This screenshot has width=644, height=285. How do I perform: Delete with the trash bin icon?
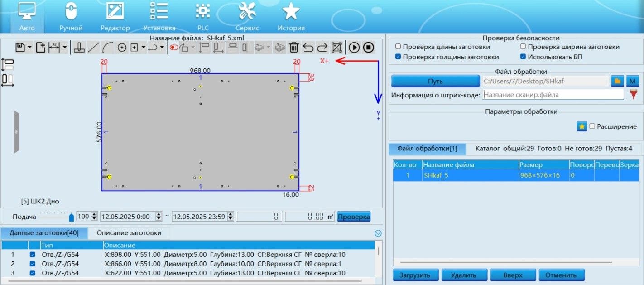click(x=294, y=47)
